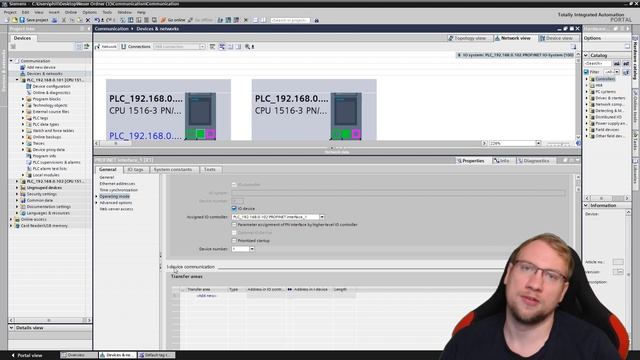This screenshot has width=640, height=360.
Task: Click the lock icon beside the project search
Action: point(316,20)
